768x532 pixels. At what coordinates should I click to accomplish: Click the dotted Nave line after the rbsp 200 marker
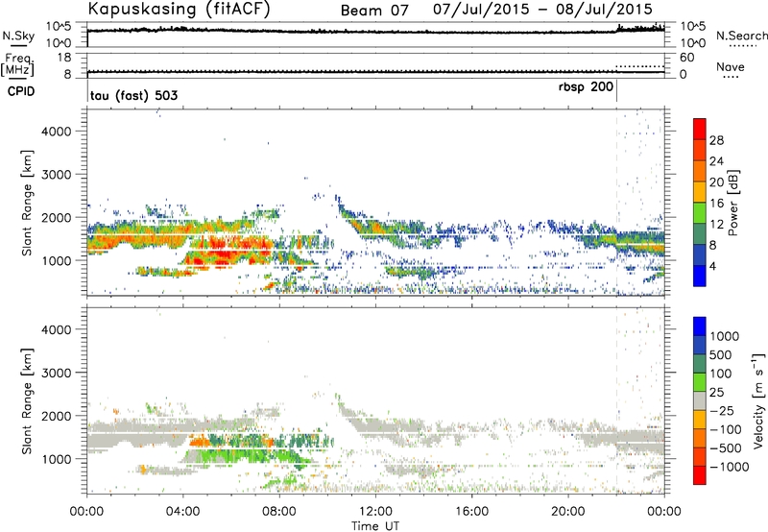tap(639, 66)
